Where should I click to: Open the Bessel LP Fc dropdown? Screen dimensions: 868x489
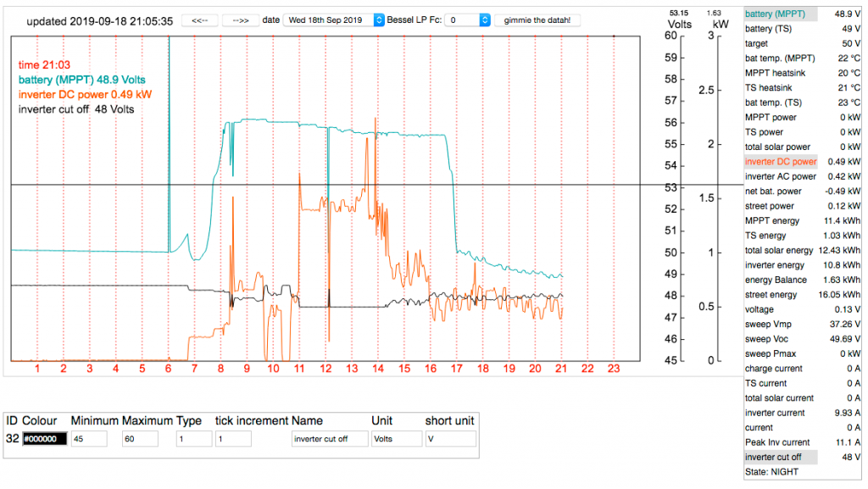468,20
